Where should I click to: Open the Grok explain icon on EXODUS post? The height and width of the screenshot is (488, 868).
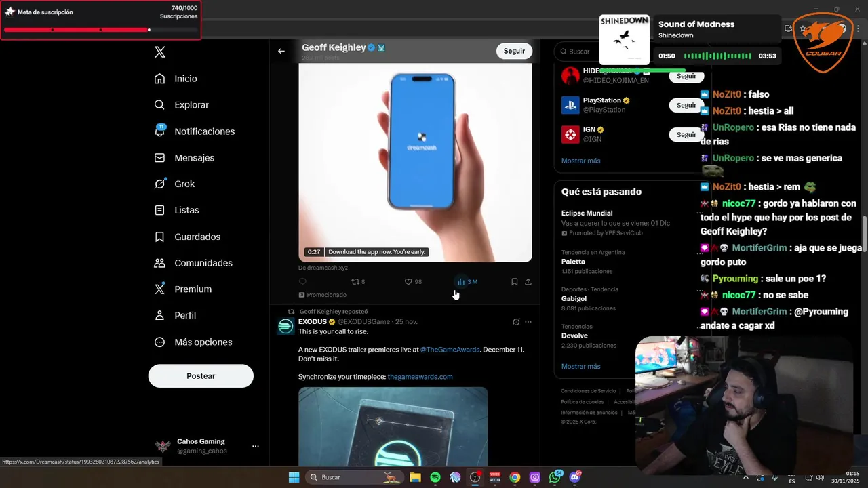[516, 322]
